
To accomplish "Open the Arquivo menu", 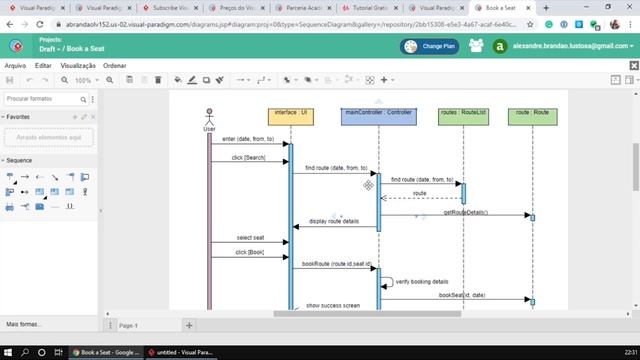I will click(15, 66).
